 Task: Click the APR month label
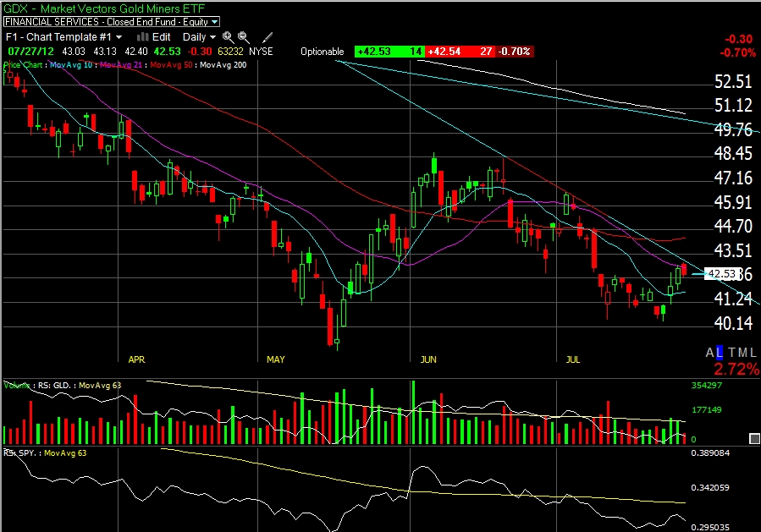136,359
